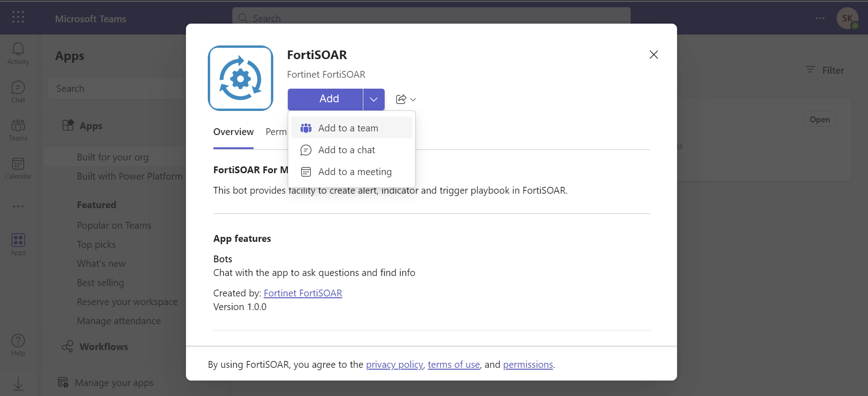Viewport: 868px width, 396px height.
Task: Close the FortiSOAR dialog
Action: 653,55
